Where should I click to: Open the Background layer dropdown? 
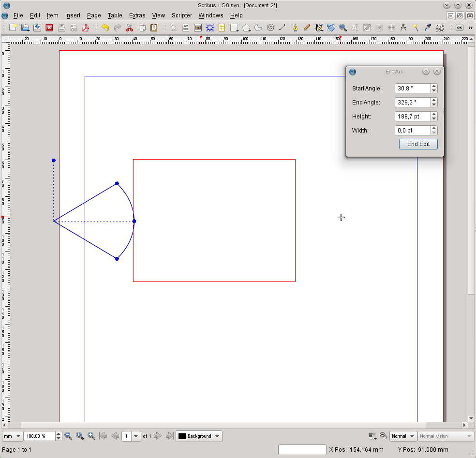199,436
